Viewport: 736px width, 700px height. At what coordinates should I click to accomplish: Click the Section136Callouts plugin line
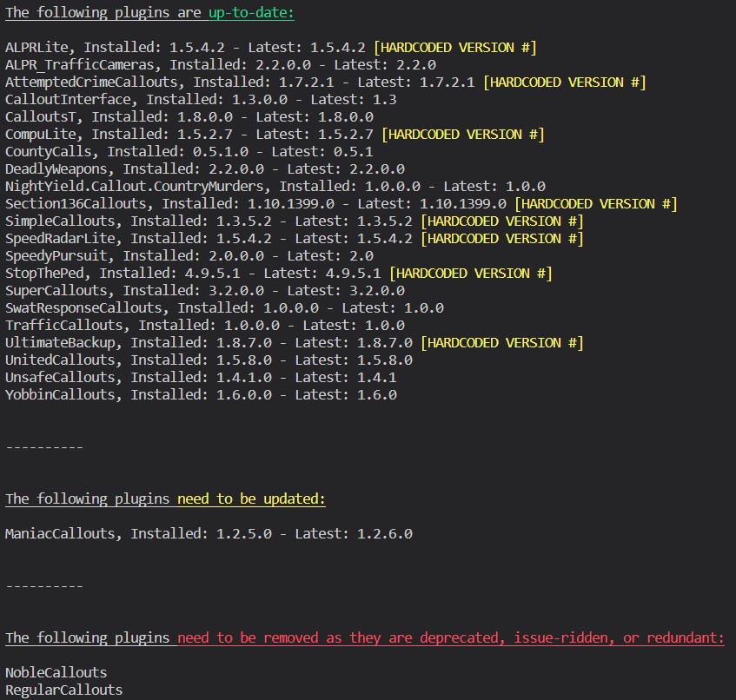(341, 203)
